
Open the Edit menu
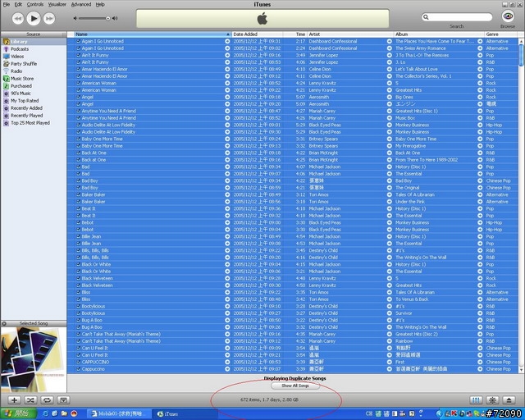pyautogui.click(x=18, y=4)
